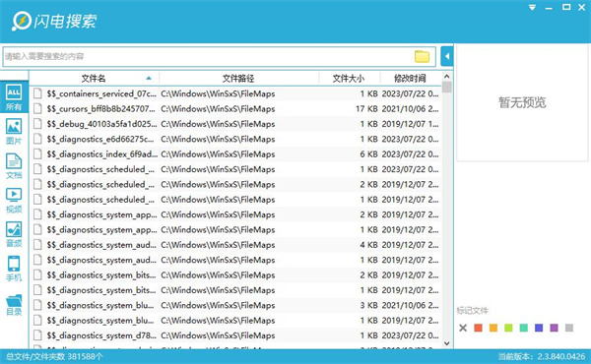Viewport: 591px width, 364px height.
Task: Open the 图片 pictures category
Action: [14, 132]
